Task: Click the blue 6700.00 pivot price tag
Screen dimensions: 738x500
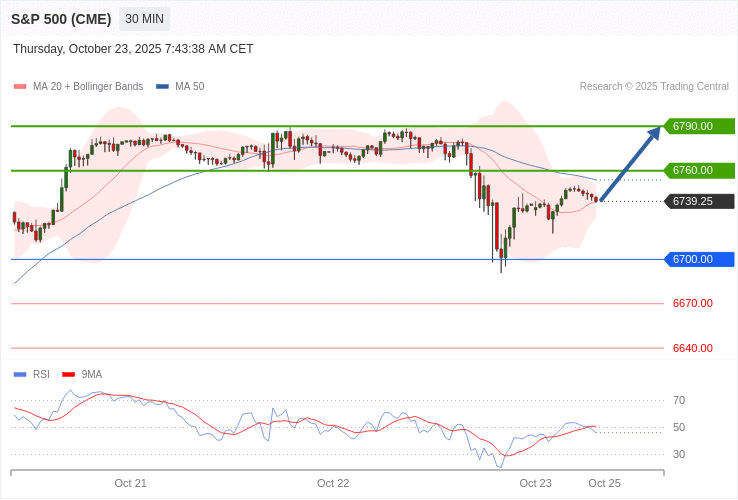Action: pos(699,259)
